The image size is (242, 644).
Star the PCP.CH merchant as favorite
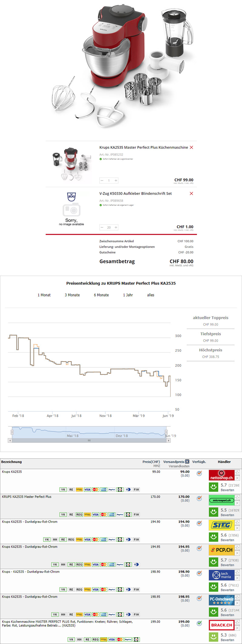click(237, 547)
